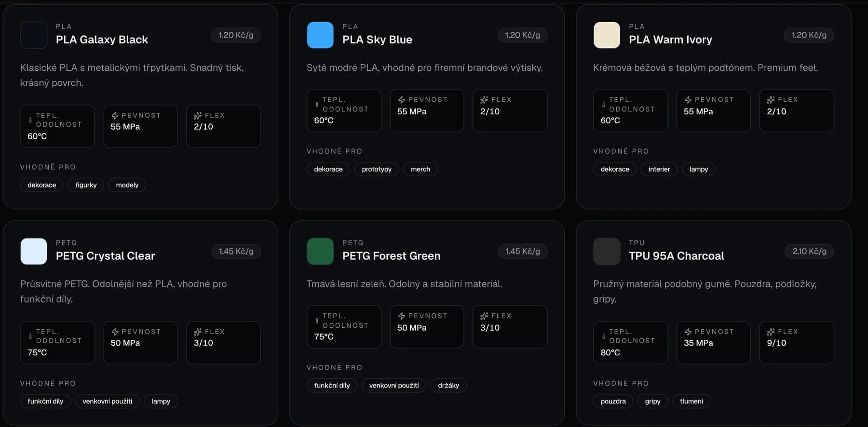The image size is (868, 427).
Task: Click the 'lampy' tag on PLA Warm Ivory
Action: click(x=699, y=169)
